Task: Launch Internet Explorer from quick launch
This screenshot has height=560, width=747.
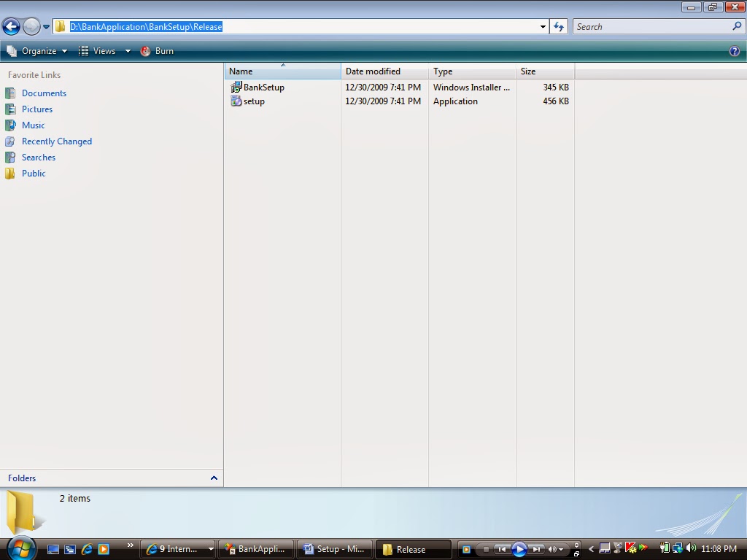Action: (87, 549)
